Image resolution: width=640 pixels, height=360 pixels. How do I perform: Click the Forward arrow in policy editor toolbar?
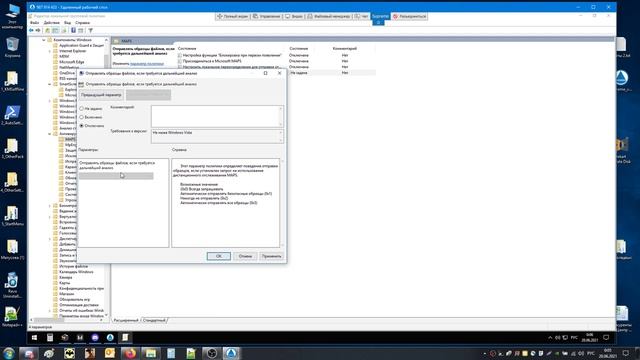(38, 30)
